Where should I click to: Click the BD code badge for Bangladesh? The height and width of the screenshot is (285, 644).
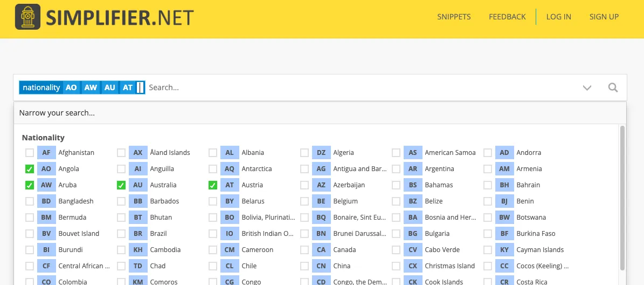click(46, 201)
